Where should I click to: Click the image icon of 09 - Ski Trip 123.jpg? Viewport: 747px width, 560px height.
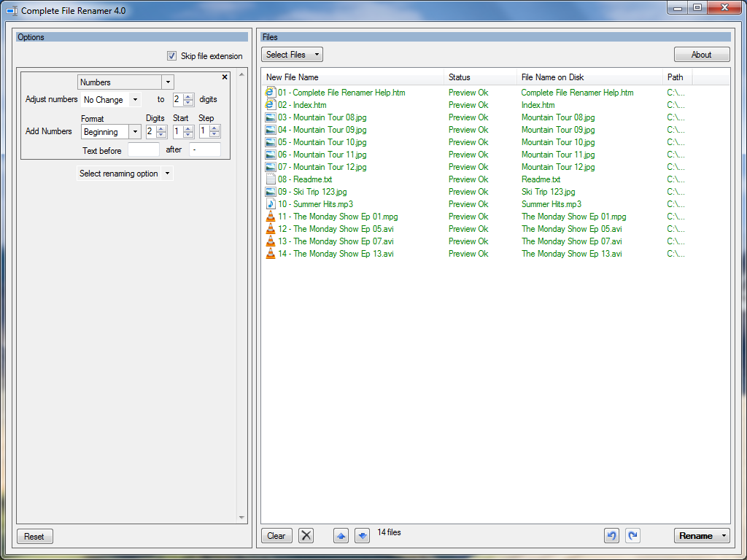(270, 192)
